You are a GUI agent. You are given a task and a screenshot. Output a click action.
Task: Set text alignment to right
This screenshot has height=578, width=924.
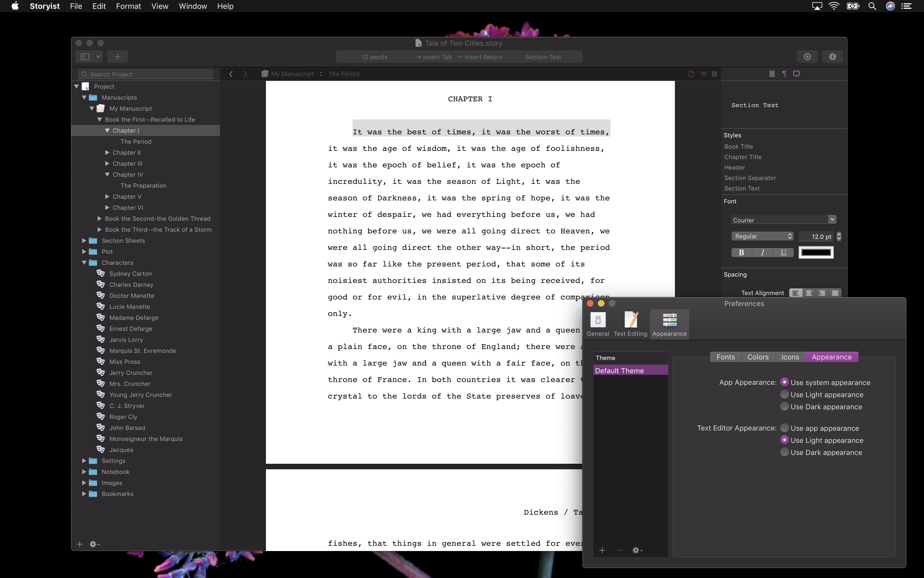822,293
